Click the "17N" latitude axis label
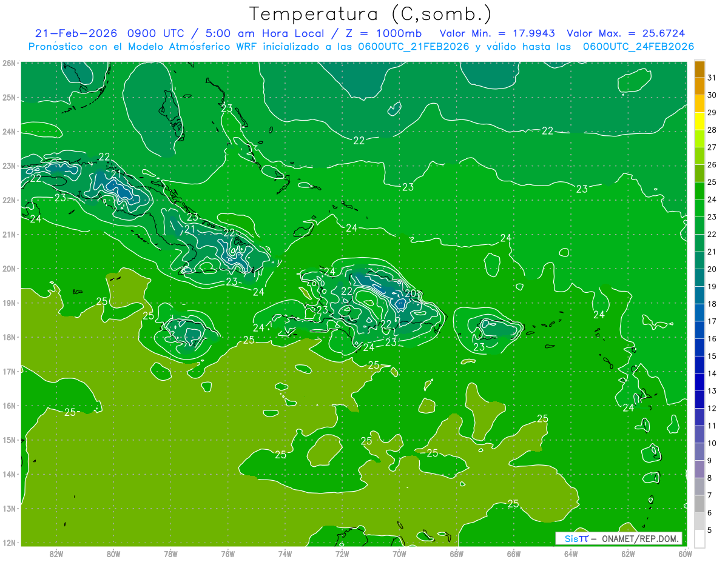 [8, 371]
